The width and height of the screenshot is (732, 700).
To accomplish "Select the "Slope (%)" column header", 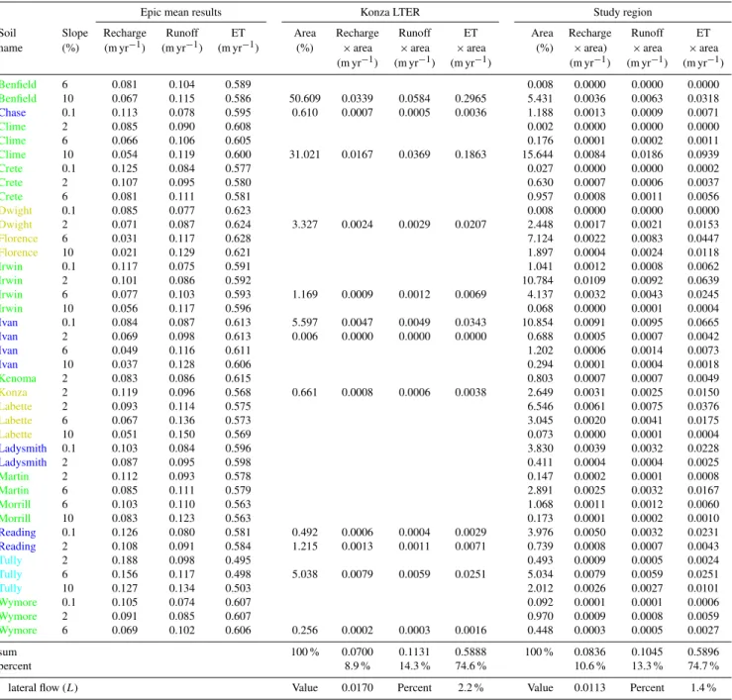I will 74,41.
